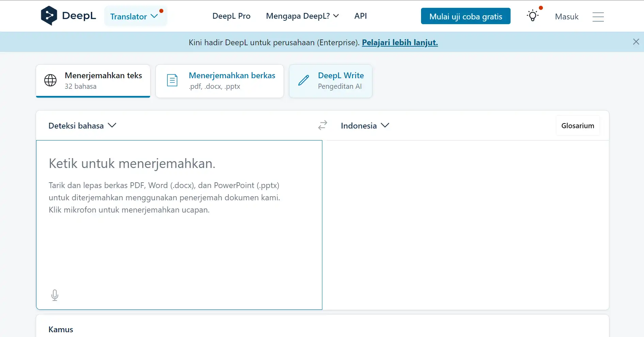
Task: Open DeepL Pro page
Action: tap(231, 16)
